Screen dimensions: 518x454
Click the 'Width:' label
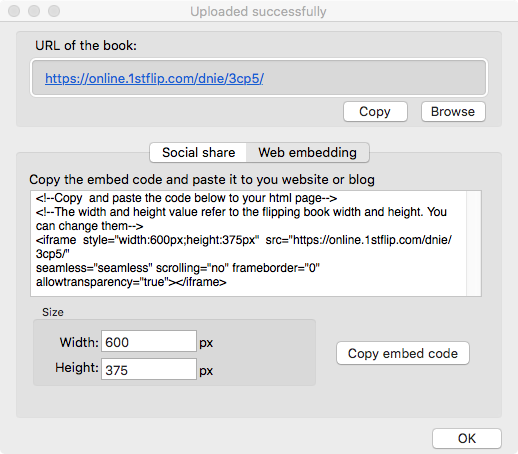click(x=79, y=342)
